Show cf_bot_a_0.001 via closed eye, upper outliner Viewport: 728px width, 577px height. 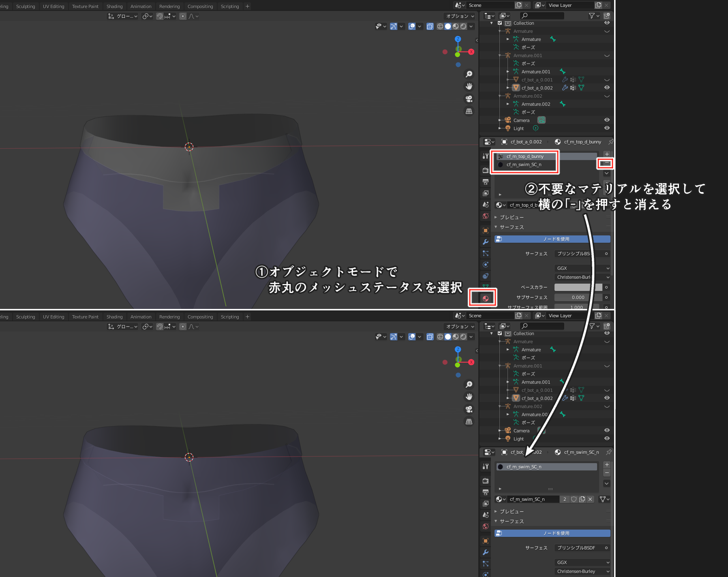(x=607, y=80)
